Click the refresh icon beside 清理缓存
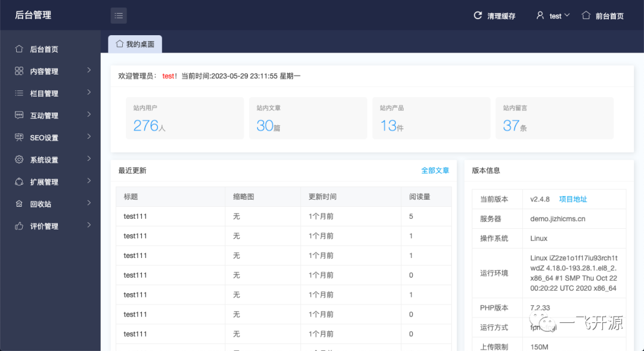The height and width of the screenshot is (351, 644). [x=478, y=15]
